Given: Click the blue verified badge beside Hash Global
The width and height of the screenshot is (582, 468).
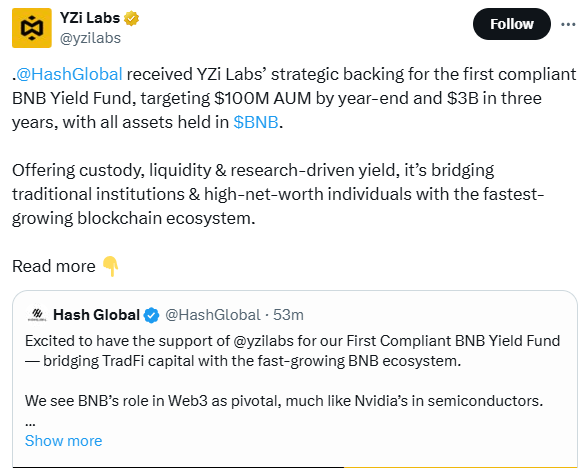Looking at the screenshot, I should (151, 315).
